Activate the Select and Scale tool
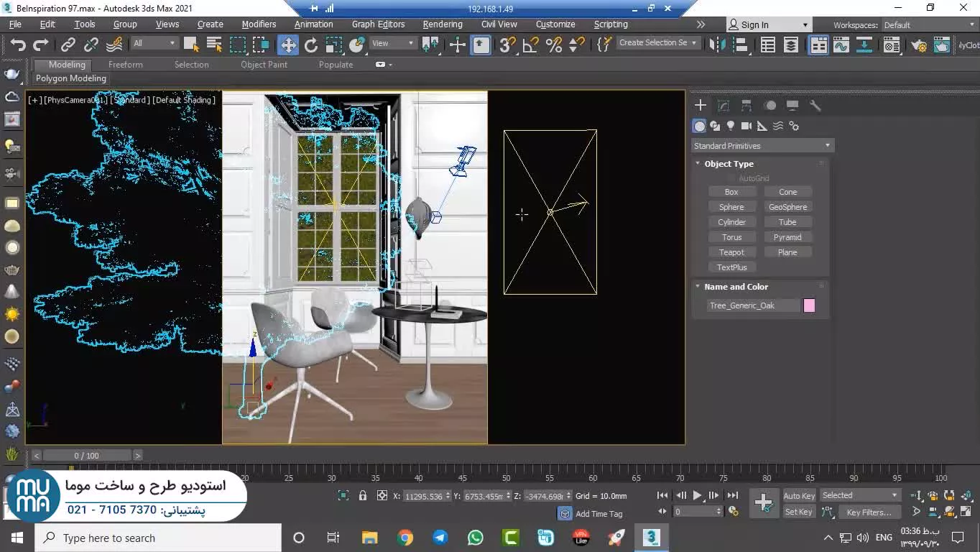 tap(334, 45)
